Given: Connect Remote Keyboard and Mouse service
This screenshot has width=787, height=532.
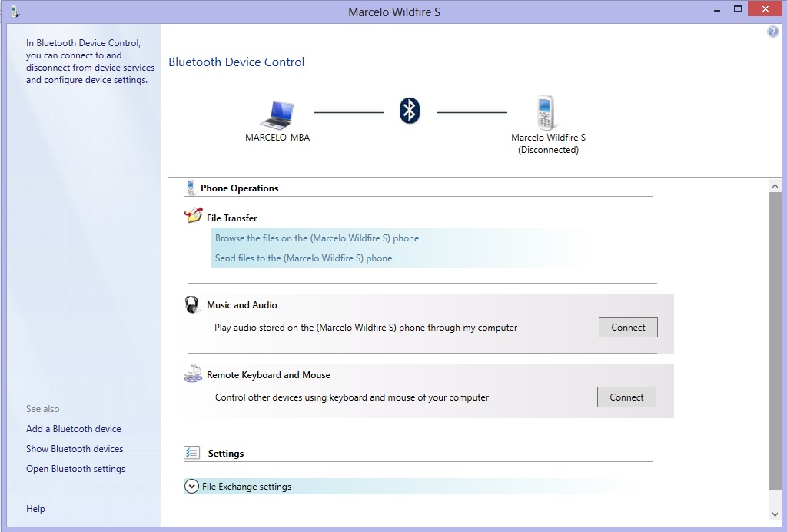Looking at the screenshot, I should tap(626, 397).
